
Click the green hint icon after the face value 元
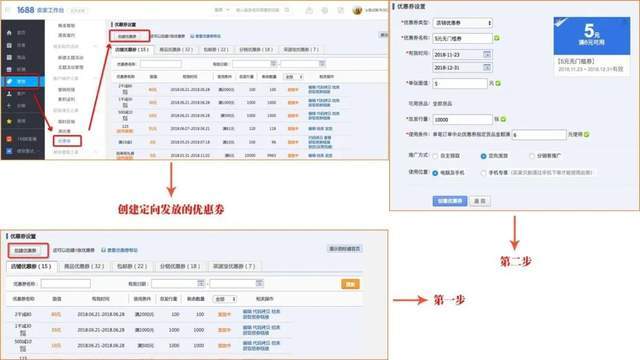pyautogui.click(x=498, y=83)
